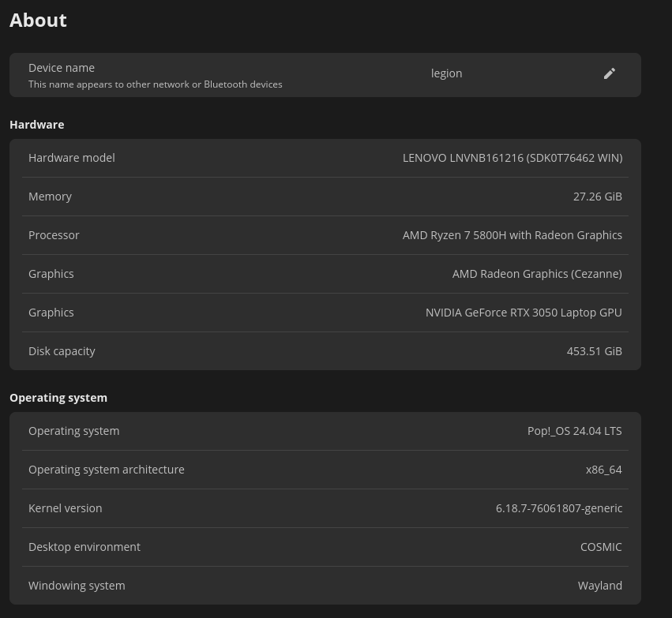Click the LENOVO LNVNB161216 model value
This screenshot has height=618, width=672.
tap(512, 158)
